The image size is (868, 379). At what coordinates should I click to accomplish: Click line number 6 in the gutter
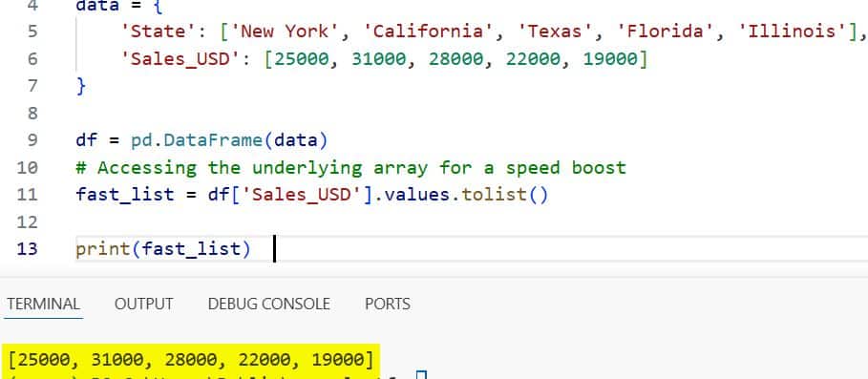tap(32, 58)
